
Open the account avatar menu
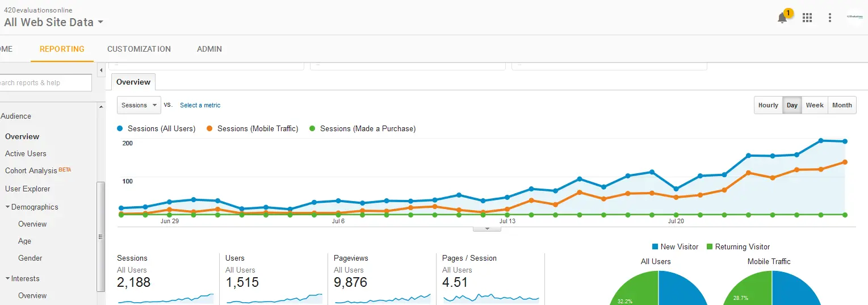pos(854,17)
